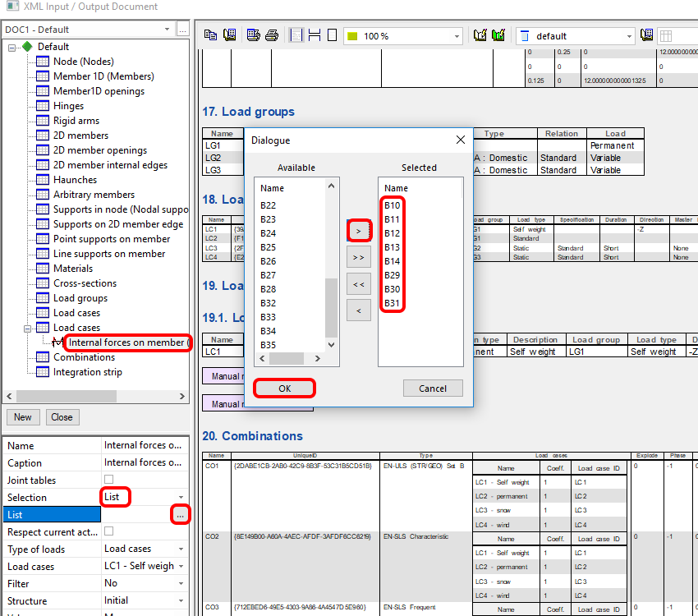
Task: Select Combinations in the document tree
Action: point(84,357)
